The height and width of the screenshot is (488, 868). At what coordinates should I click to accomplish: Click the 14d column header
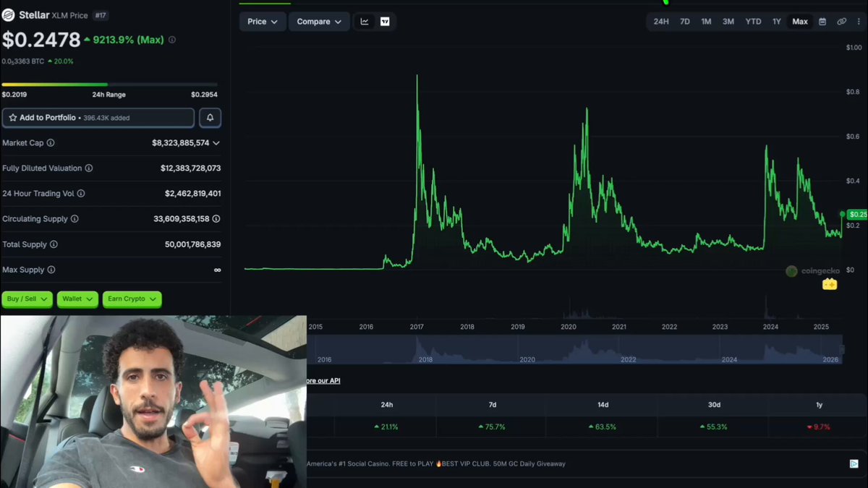[603, 405]
